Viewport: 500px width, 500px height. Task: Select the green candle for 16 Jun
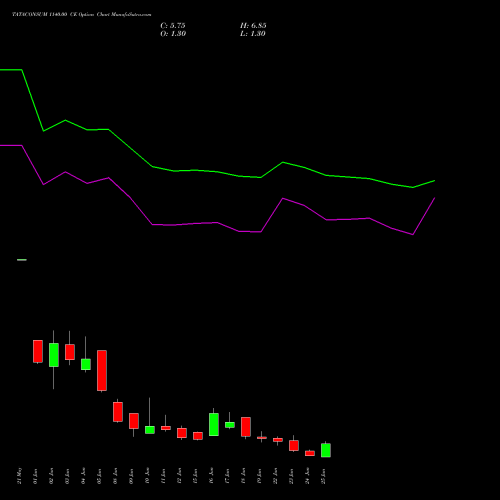click(214, 424)
